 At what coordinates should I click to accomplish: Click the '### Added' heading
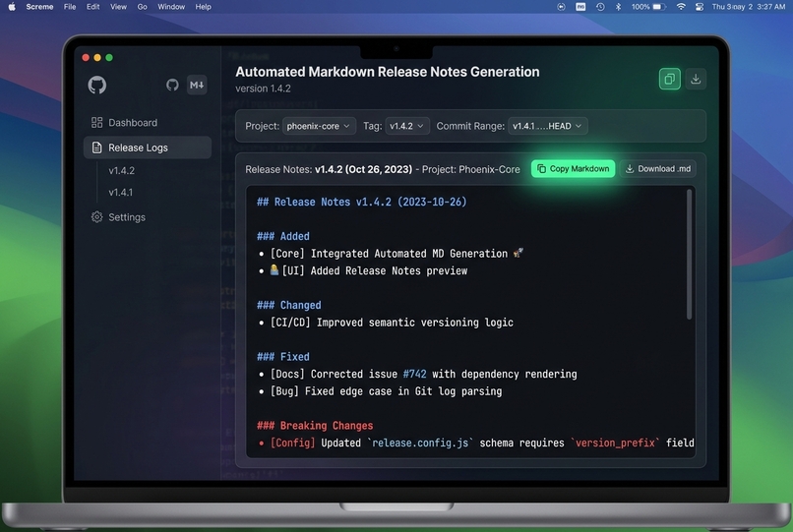pos(283,237)
